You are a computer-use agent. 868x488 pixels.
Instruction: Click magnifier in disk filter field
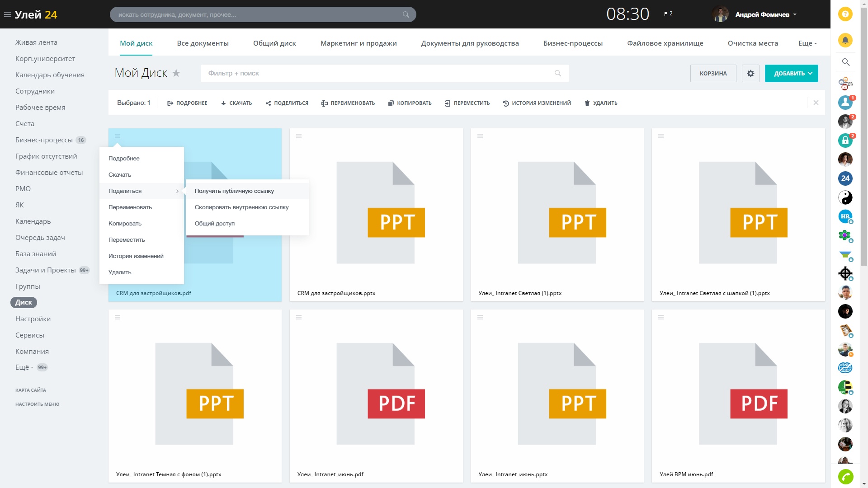558,73
